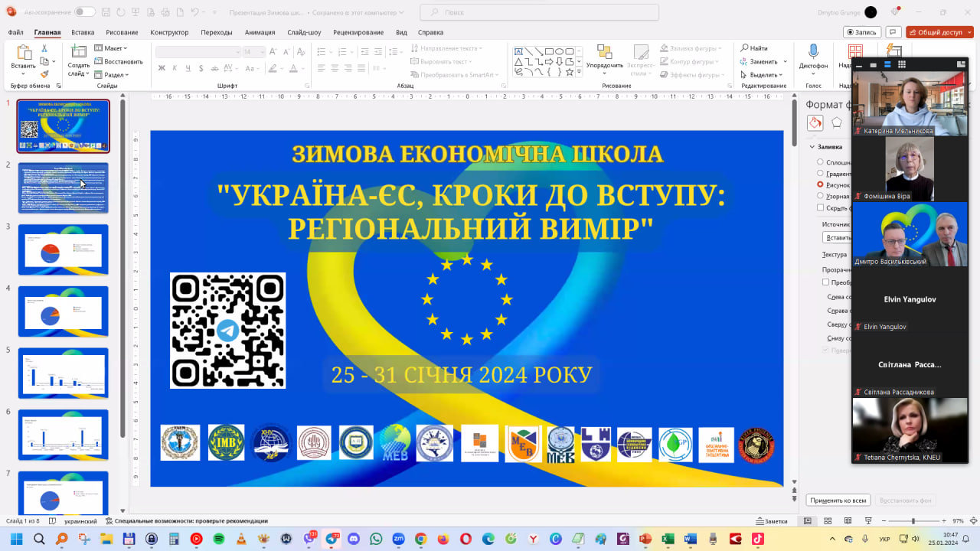Click the zoom slider in status bar
The image size is (980, 551).
pos(913,521)
